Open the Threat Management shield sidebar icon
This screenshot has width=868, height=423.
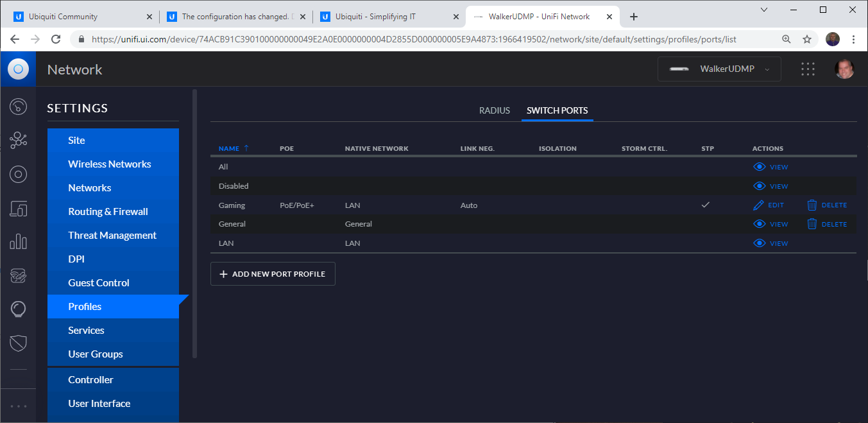[x=18, y=343]
